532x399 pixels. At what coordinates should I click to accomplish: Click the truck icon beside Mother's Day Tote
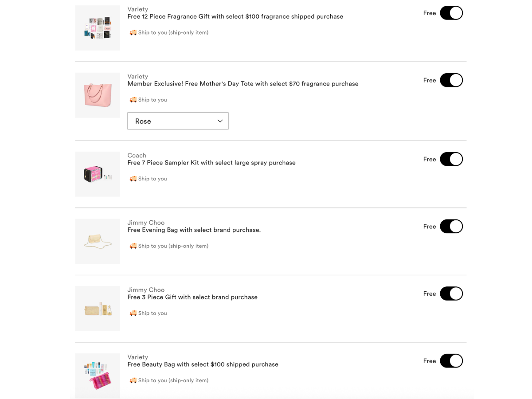[x=133, y=100]
